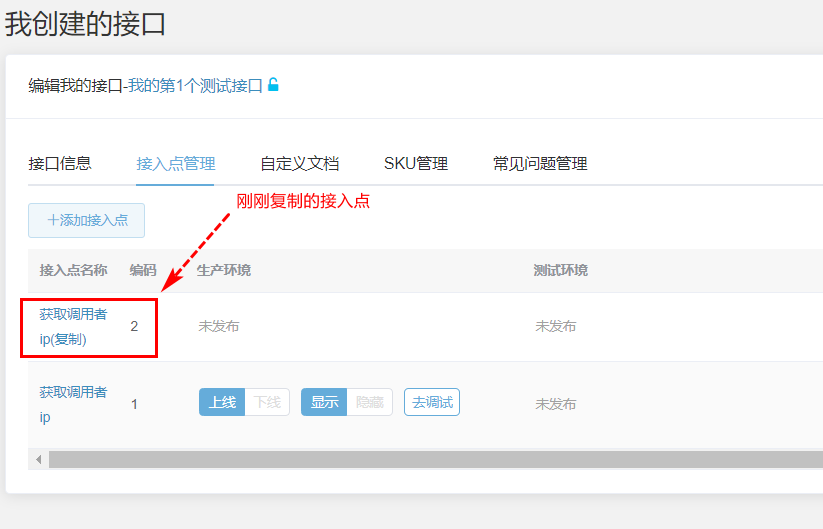Switch to the 接口信息 tab
This screenshot has height=529, width=823.
click(x=60, y=164)
